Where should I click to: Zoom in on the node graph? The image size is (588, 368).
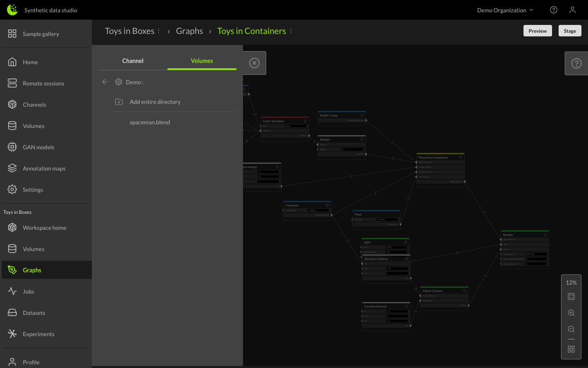click(571, 313)
